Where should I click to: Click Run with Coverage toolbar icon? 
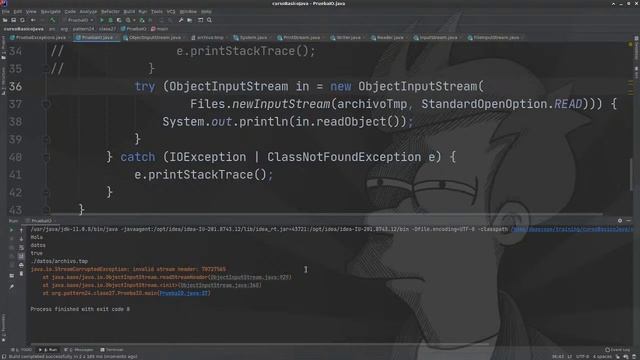[x=119, y=20]
